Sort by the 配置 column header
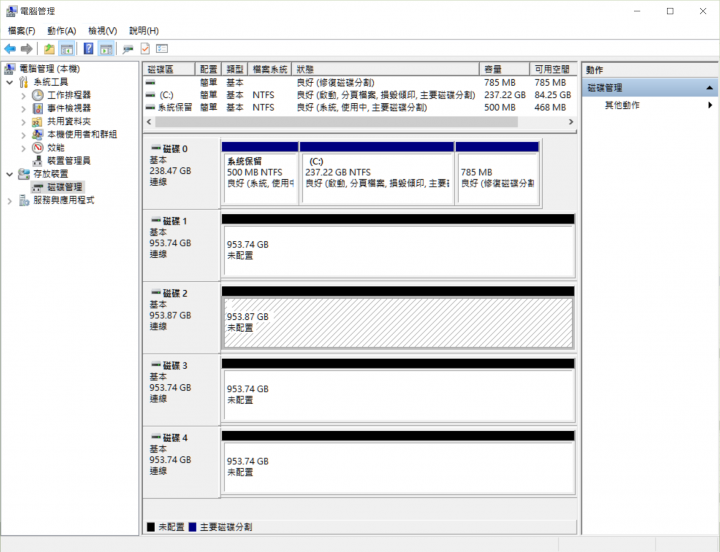Image resolution: width=720 pixels, height=552 pixels. pos(208,69)
